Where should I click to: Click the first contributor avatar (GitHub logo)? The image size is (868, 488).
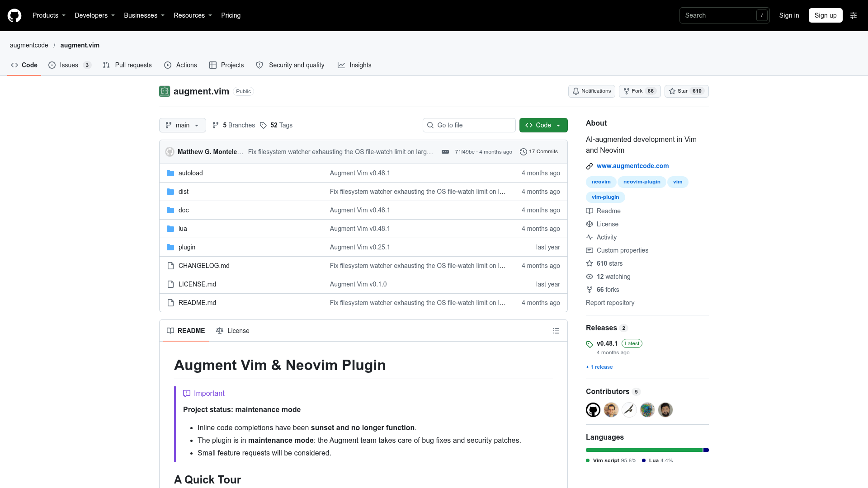tap(593, 410)
